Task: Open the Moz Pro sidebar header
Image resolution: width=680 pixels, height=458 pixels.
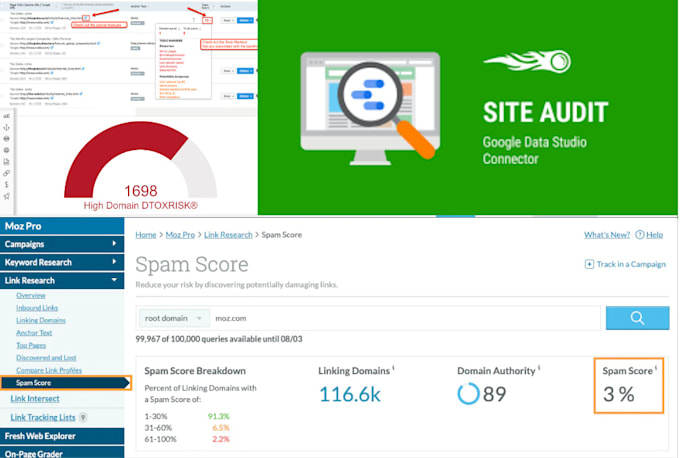Action: click(x=62, y=226)
